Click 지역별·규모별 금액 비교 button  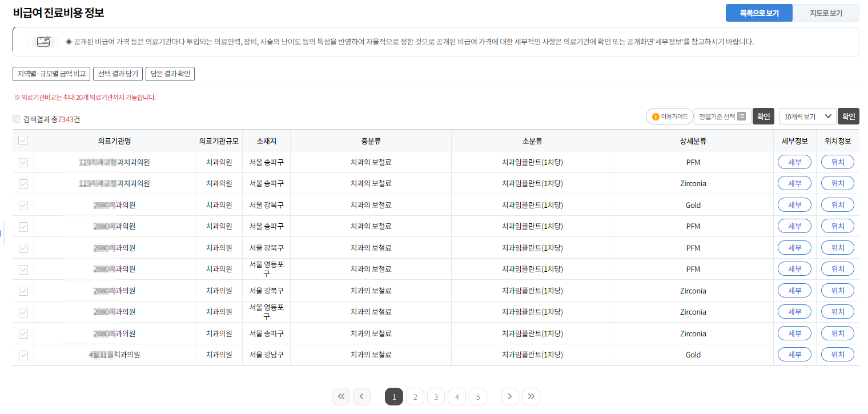(x=51, y=74)
